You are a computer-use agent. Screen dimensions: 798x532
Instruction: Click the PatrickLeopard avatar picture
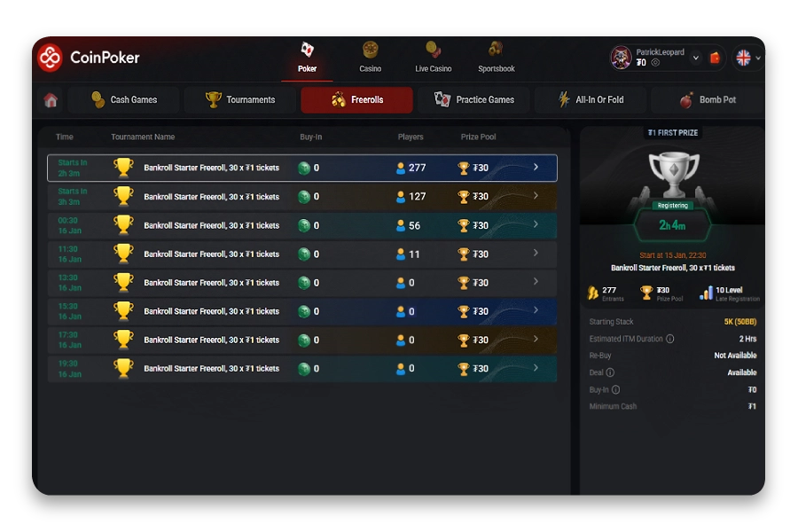click(x=621, y=58)
